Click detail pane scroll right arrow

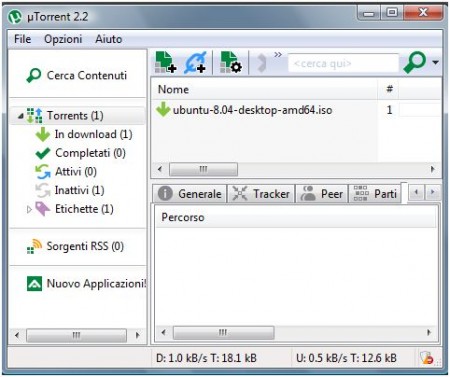point(429,333)
